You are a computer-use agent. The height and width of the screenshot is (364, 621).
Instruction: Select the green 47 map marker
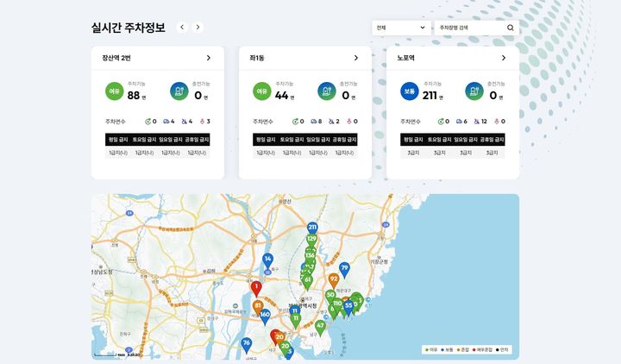pos(320,327)
